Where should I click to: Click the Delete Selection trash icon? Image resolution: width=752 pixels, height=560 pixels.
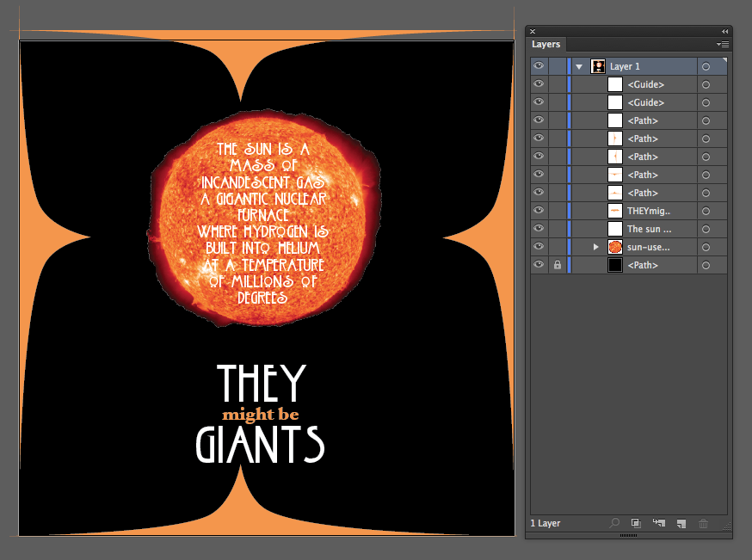(703, 523)
